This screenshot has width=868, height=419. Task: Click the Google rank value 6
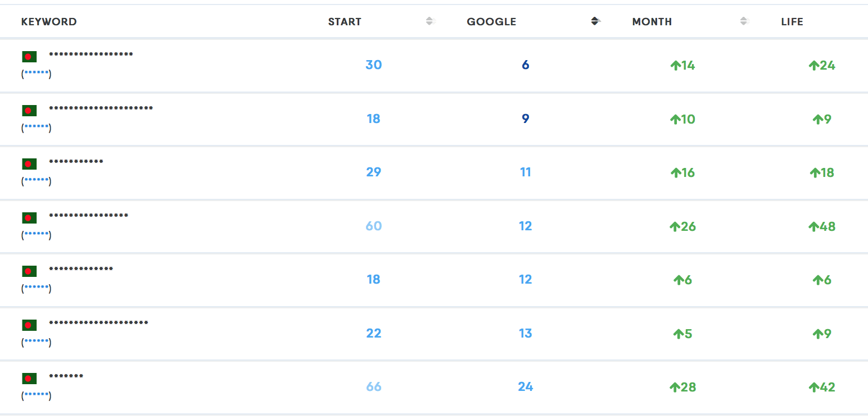click(x=525, y=65)
